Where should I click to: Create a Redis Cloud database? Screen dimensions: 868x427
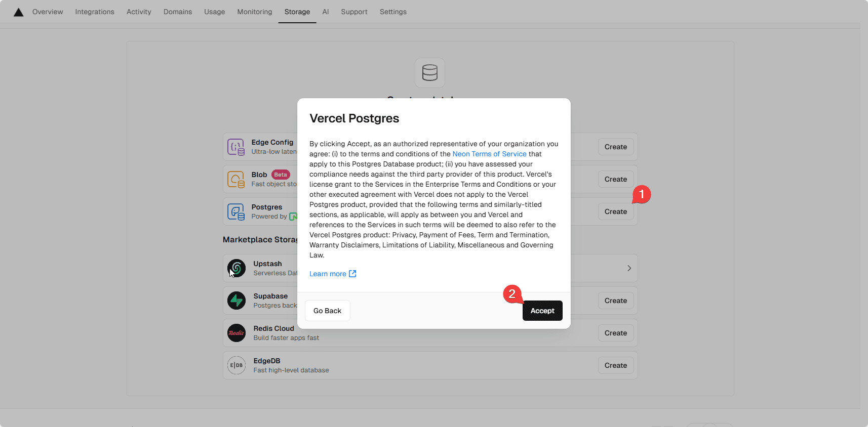coord(616,333)
